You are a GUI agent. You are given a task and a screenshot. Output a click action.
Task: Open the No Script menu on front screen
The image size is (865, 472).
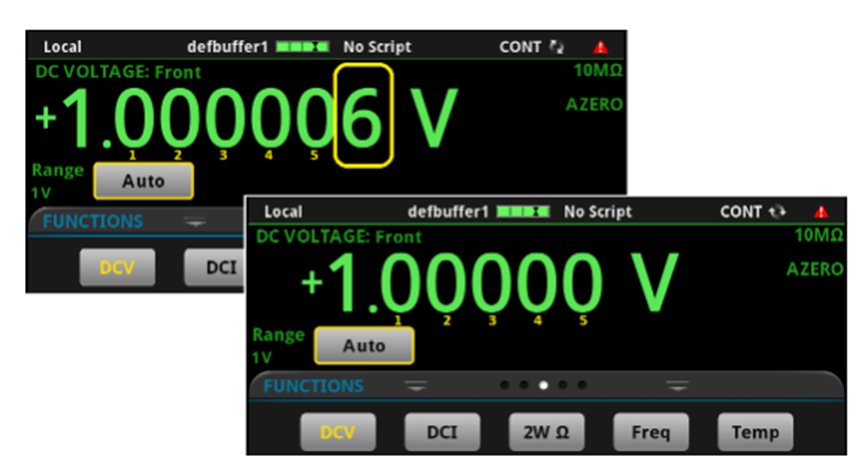597,212
